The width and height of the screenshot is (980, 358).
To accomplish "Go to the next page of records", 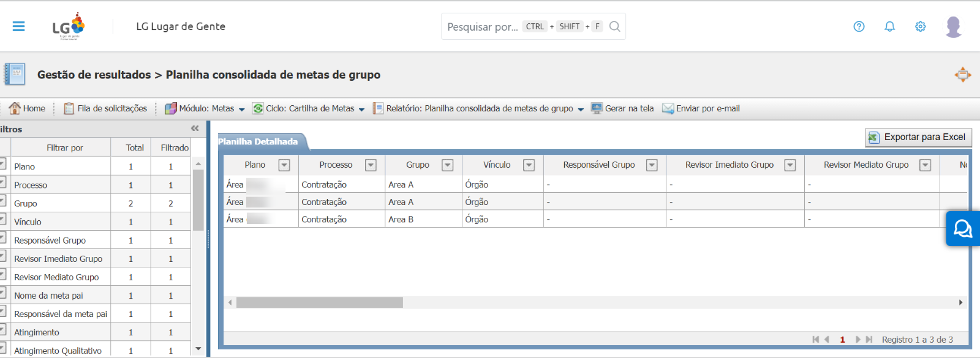I will click(x=858, y=340).
